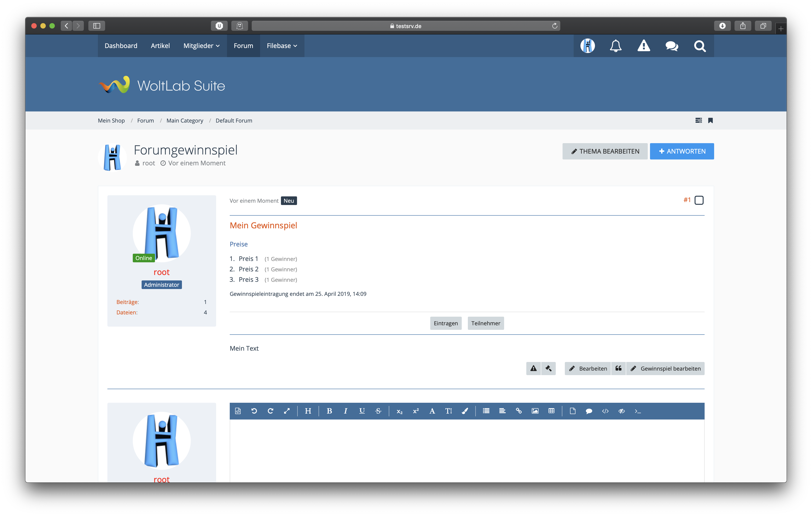
Task: Toggle bold formatting in editor toolbar
Action: click(x=329, y=411)
